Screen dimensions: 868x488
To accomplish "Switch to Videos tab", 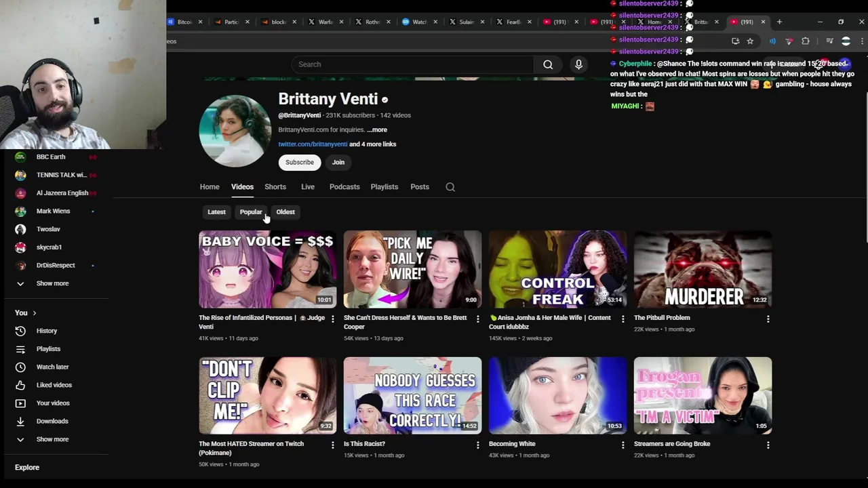I will [242, 187].
